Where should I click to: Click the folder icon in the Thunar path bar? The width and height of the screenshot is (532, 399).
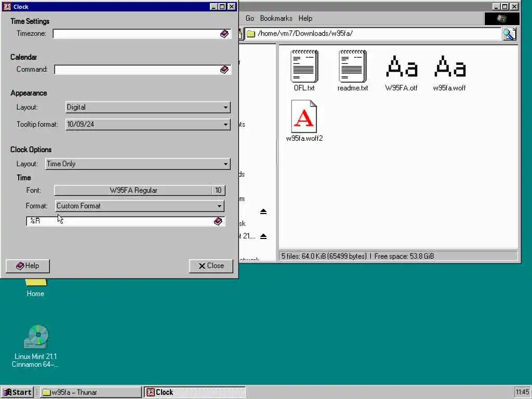point(251,34)
